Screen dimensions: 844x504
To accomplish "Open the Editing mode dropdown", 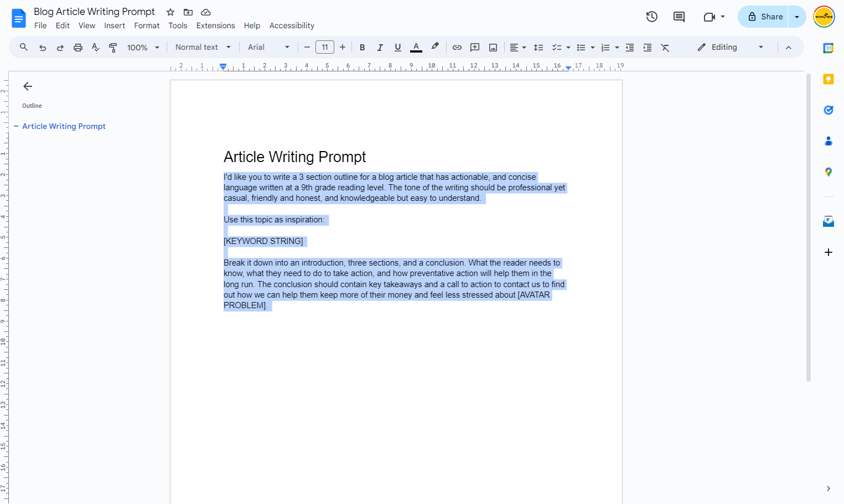I will pos(731,48).
